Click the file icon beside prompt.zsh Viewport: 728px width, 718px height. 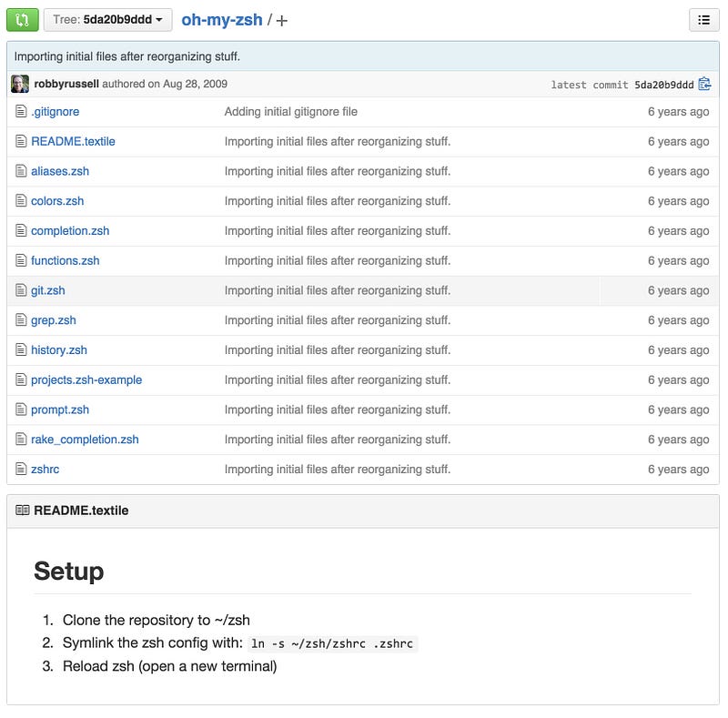coord(21,410)
